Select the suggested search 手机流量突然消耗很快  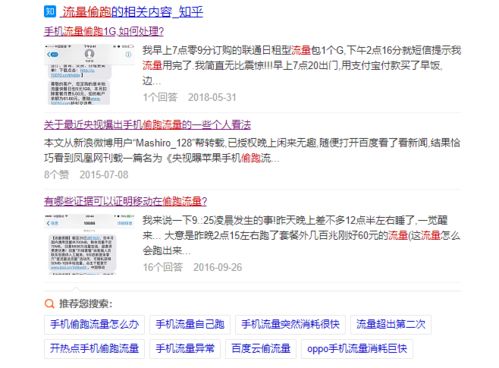pyautogui.click(x=290, y=324)
